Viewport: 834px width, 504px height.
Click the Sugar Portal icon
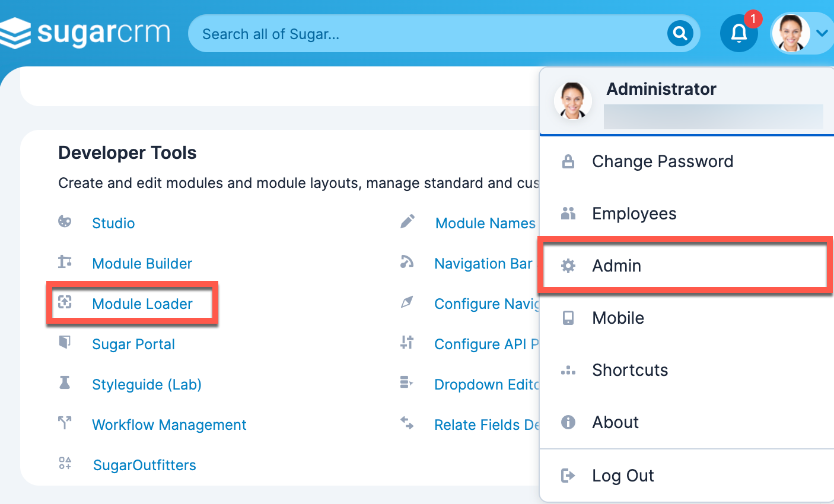tap(65, 342)
